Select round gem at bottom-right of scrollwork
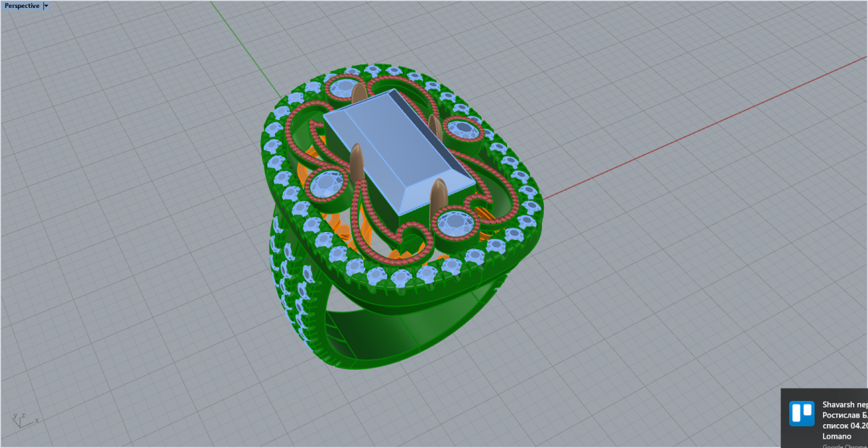The image size is (868, 448). (x=455, y=220)
